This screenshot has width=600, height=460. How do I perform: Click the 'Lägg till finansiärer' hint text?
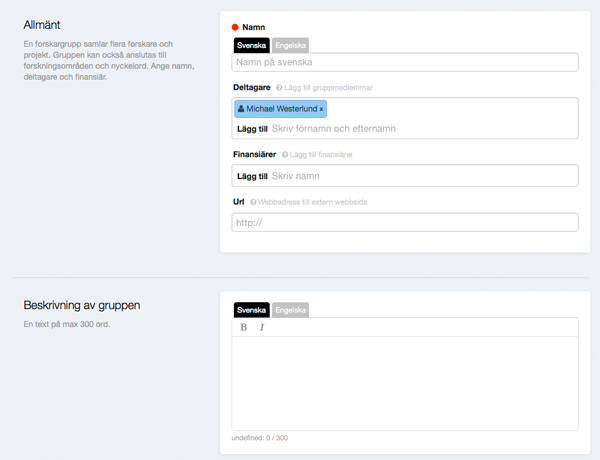pos(321,155)
